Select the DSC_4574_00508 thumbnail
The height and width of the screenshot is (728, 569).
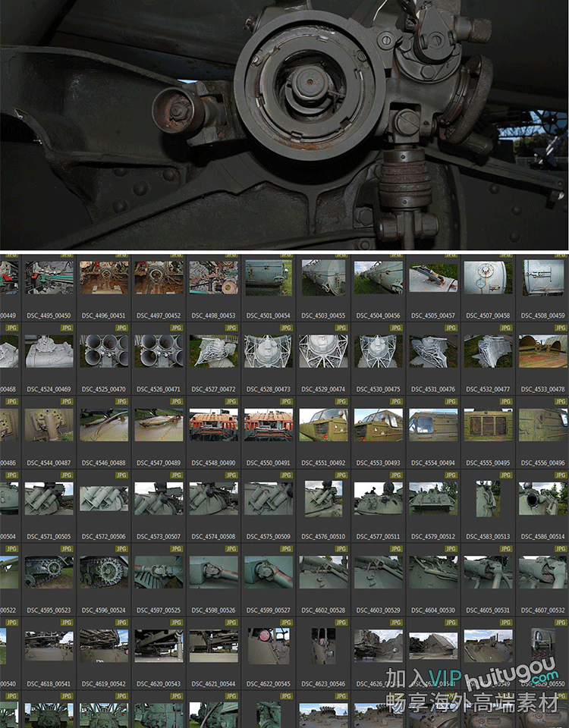pyautogui.click(x=214, y=498)
